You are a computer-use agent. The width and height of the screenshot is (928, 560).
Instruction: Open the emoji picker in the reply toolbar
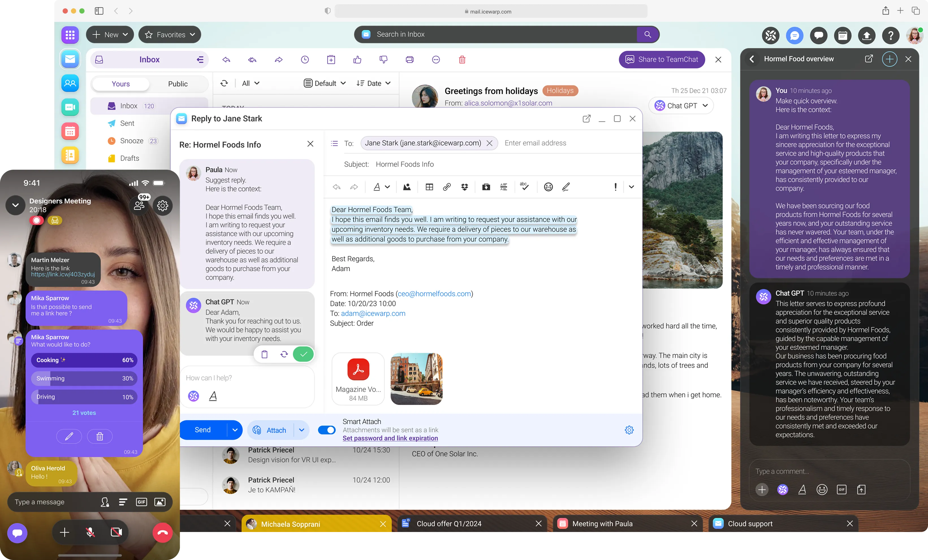coord(548,187)
